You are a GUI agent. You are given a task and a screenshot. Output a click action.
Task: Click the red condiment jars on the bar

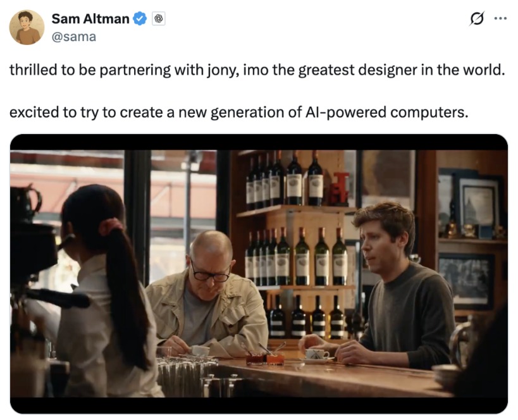pos(265,358)
